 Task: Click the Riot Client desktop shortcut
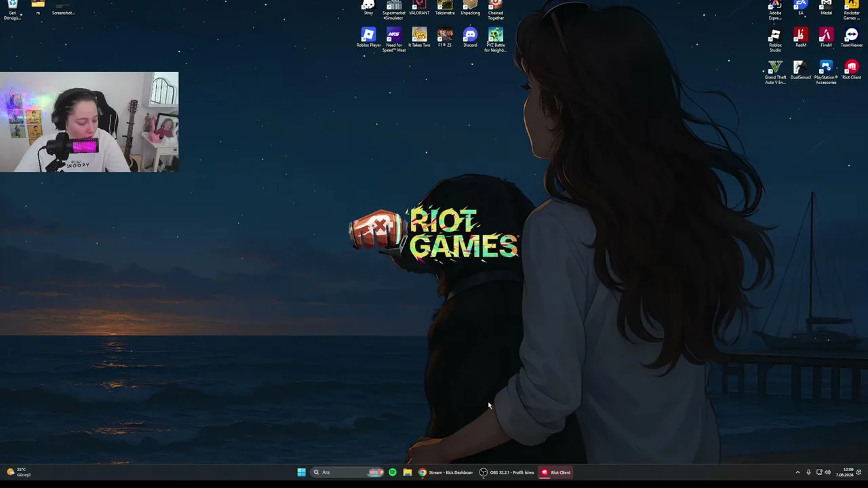(852, 70)
